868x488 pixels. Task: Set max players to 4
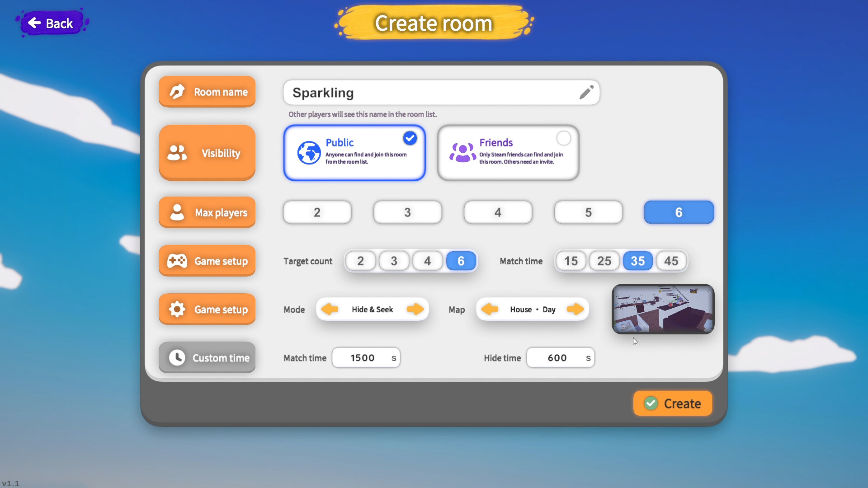pos(498,212)
